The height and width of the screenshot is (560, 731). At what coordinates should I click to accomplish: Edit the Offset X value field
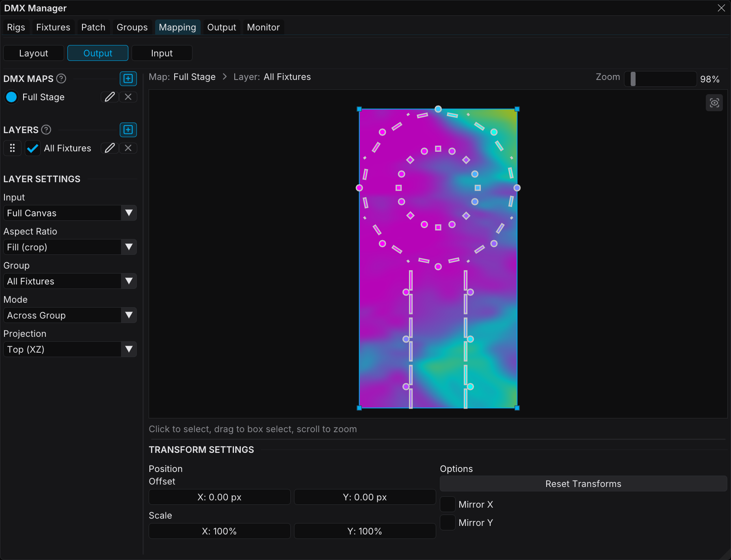click(220, 497)
